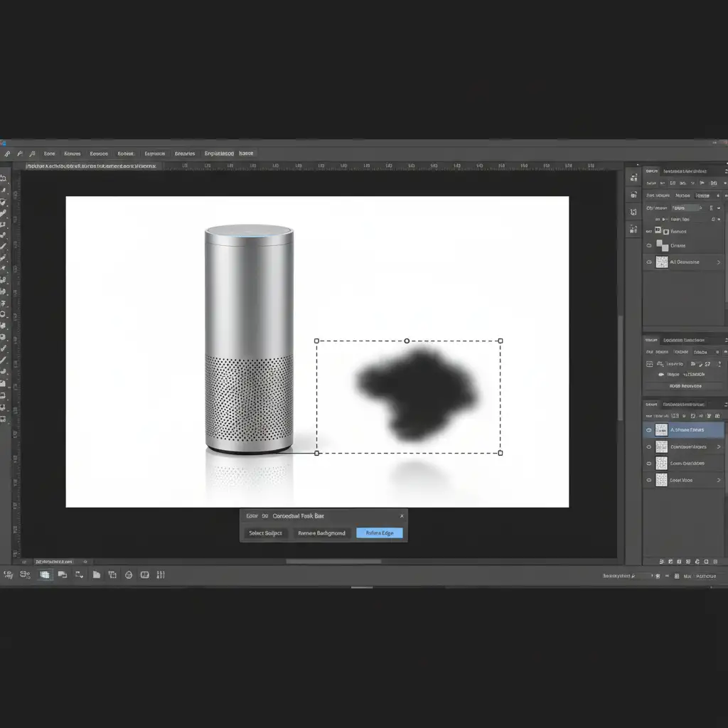Screen dimensions: 728x728
Task: Expand chevron on second layer of bottom panel
Action: click(x=719, y=447)
